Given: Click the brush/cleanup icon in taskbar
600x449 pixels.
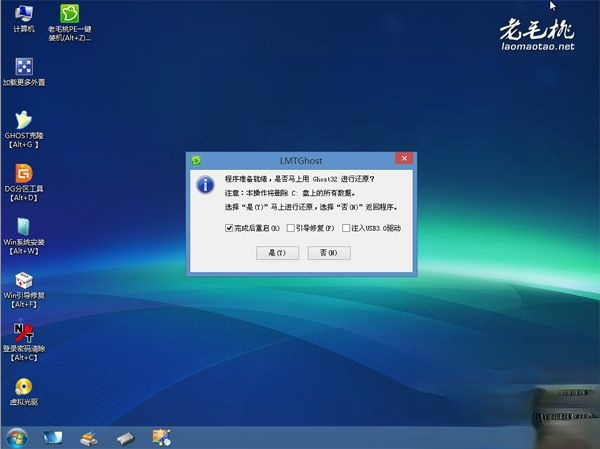Looking at the screenshot, I should [89, 438].
